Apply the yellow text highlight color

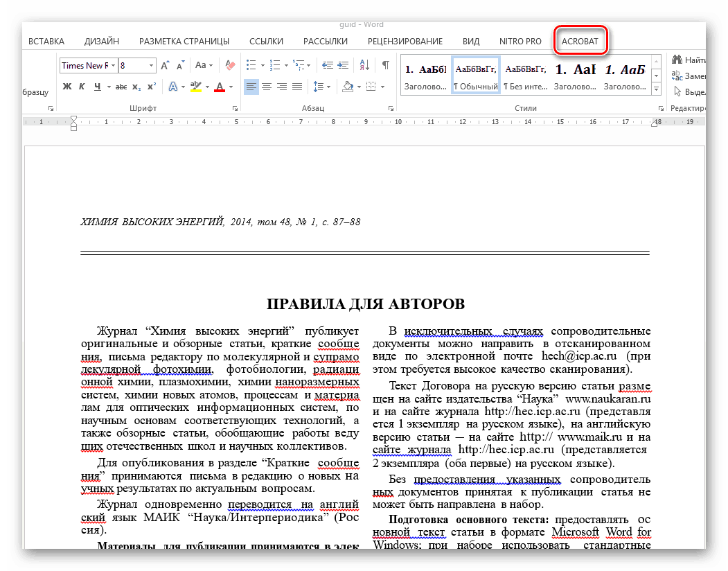pyautogui.click(x=195, y=87)
